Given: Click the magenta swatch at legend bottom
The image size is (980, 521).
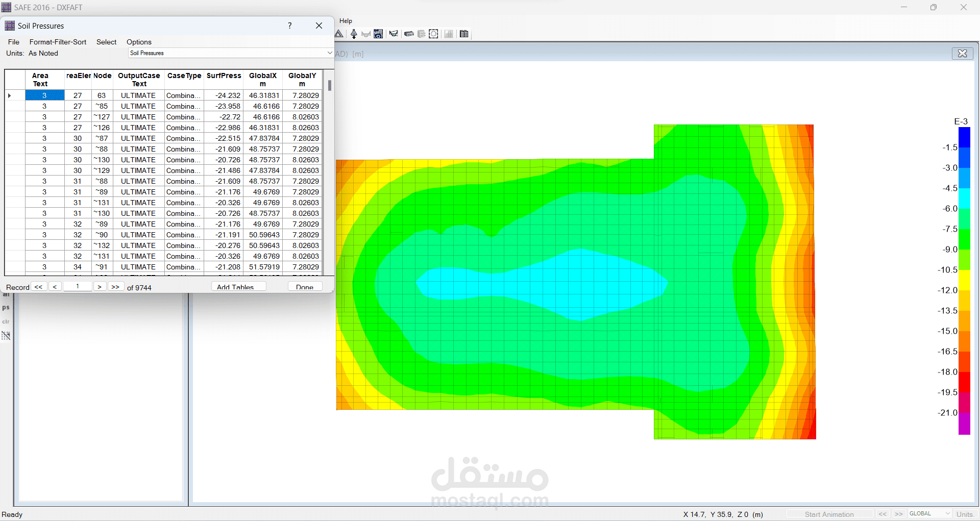Looking at the screenshot, I should (x=964, y=424).
